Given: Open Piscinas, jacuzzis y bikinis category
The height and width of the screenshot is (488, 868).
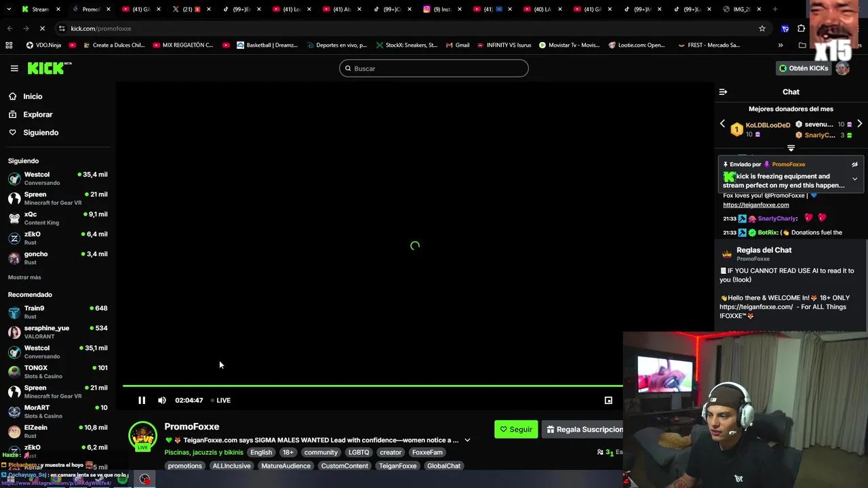Looking at the screenshot, I should coord(203,453).
